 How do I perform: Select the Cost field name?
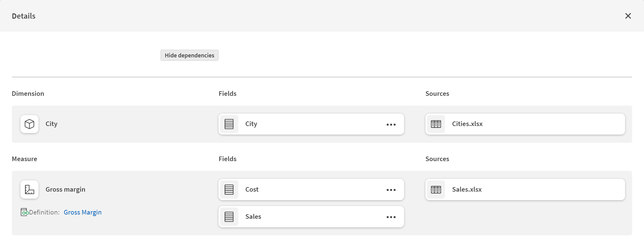pyautogui.click(x=252, y=189)
